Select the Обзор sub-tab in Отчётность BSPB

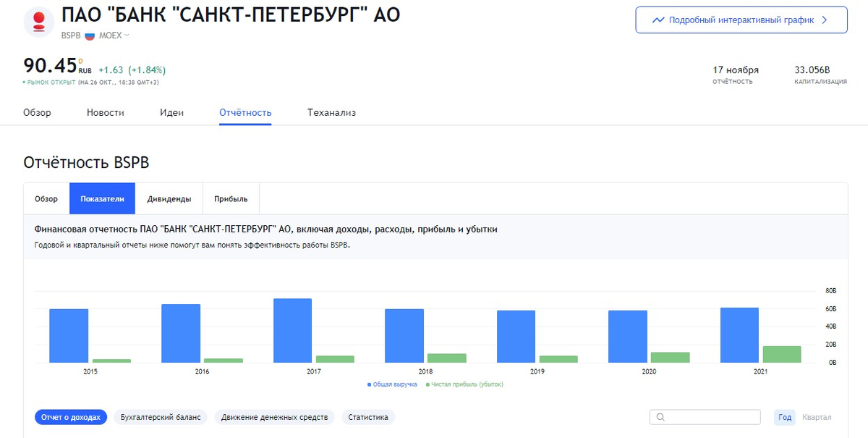pos(46,199)
